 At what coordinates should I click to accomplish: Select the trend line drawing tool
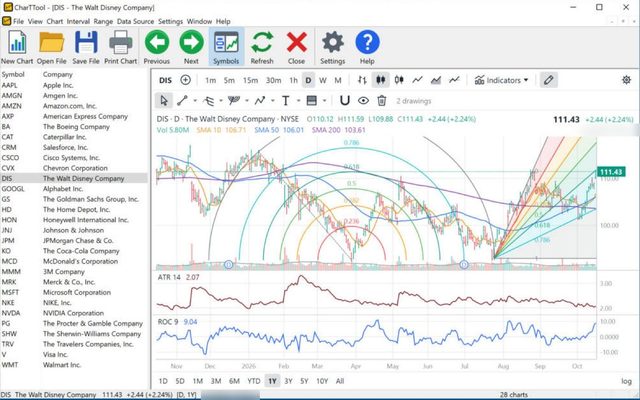(x=182, y=100)
